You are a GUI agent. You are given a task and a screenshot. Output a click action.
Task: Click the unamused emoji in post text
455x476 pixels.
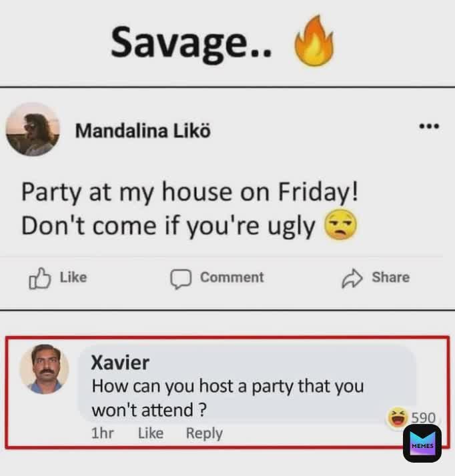(x=340, y=225)
